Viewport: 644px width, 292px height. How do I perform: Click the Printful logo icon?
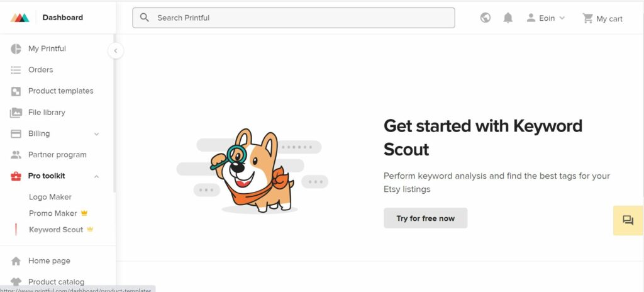click(x=19, y=18)
